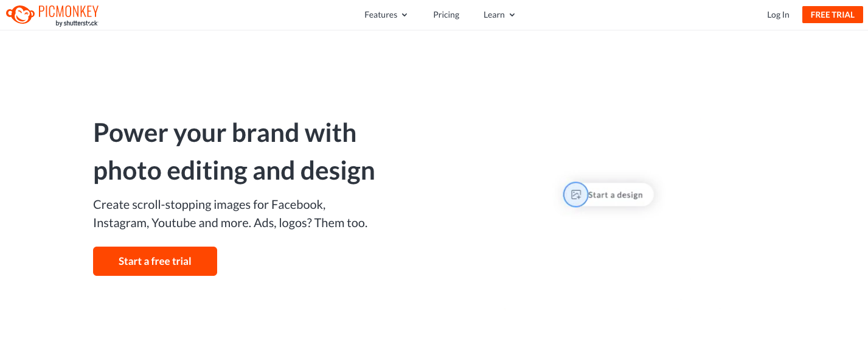Screen dimensions: 868x355
Task: Click the 'by shutterstock' text under logo
Action: (x=77, y=23)
